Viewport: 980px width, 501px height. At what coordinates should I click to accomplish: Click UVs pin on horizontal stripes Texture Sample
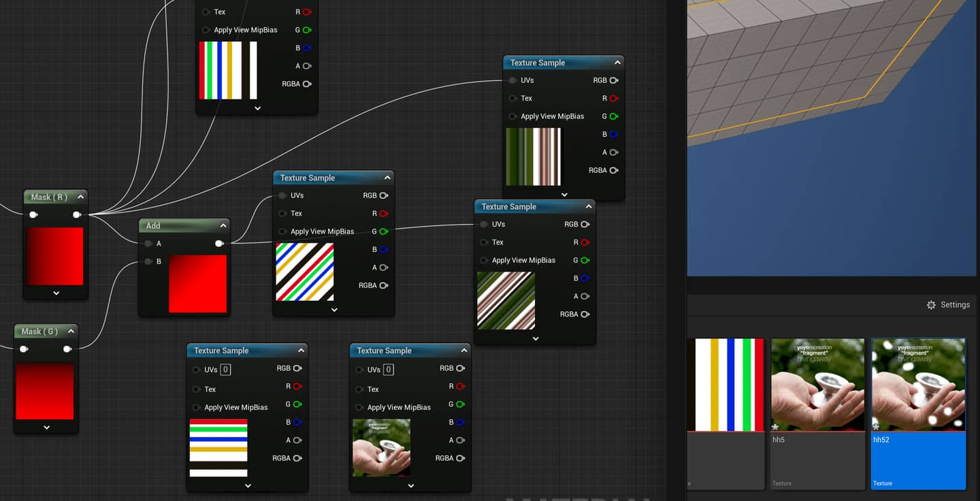(x=197, y=370)
